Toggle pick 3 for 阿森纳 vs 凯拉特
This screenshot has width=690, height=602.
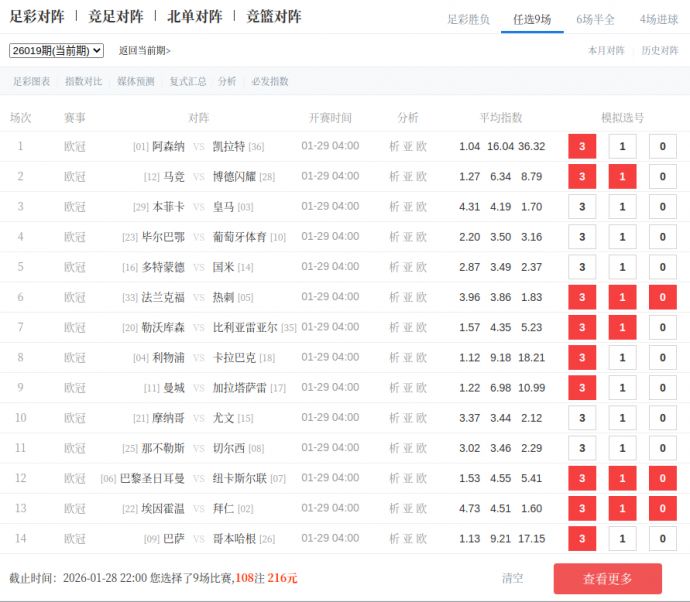[x=582, y=147]
